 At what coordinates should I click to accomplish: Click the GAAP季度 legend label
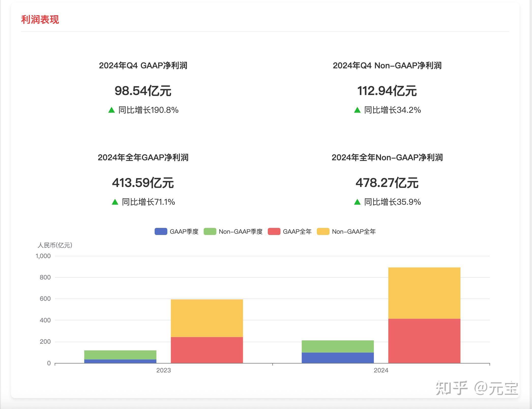[x=184, y=232]
